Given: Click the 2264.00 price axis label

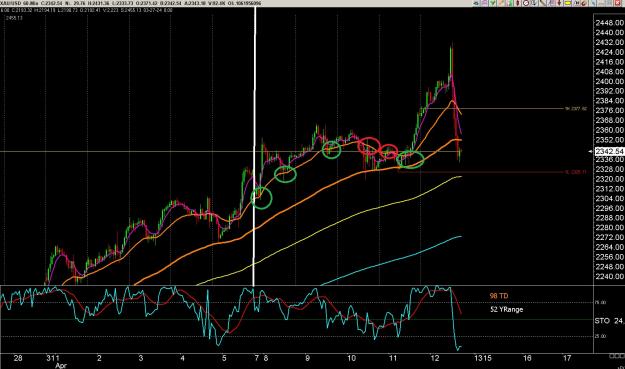Looking at the screenshot, I should coord(609,247).
